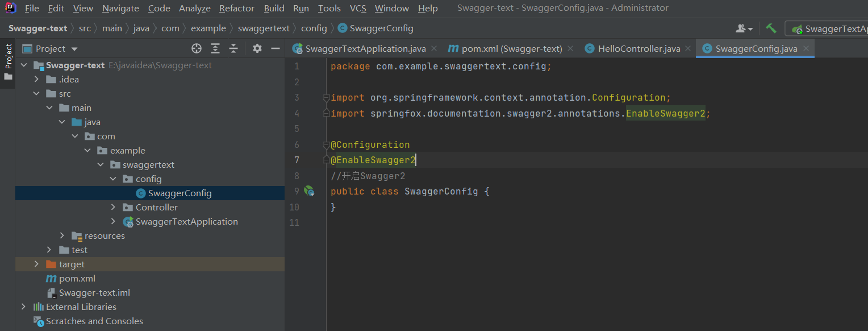This screenshot has width=868, height=331.
Task: Expand the test folder
Action: (x=49, y=250)
